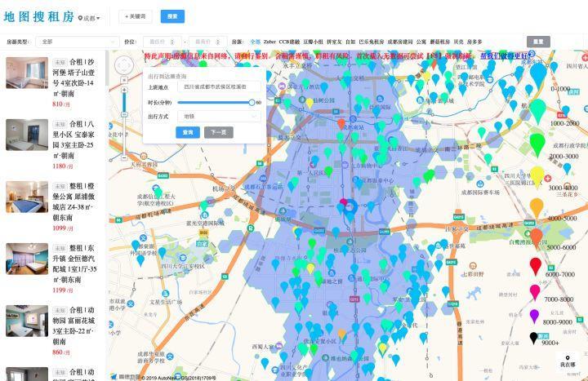Click the map zoom slider handle
This screenshot has height=381, width=588.
(x=124, y=114)
